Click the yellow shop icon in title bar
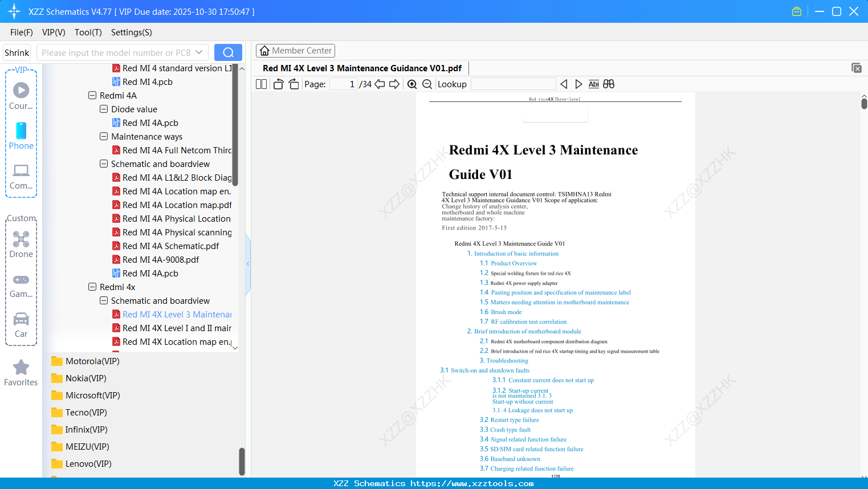This screenshot has height=489, width=868. click(797, 11)
